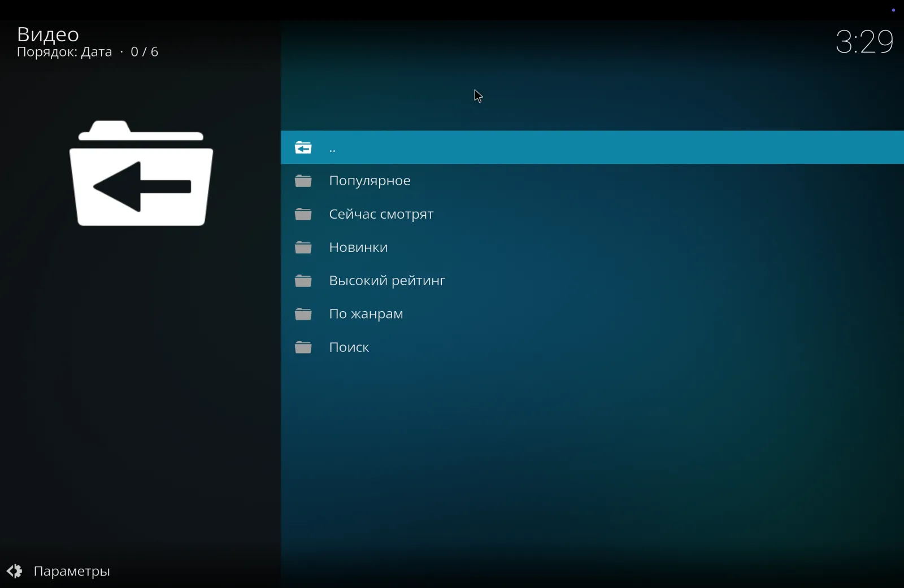Click the folder icon next to Популярное
This screenshot has width=904, height=588.
point(303,181)
